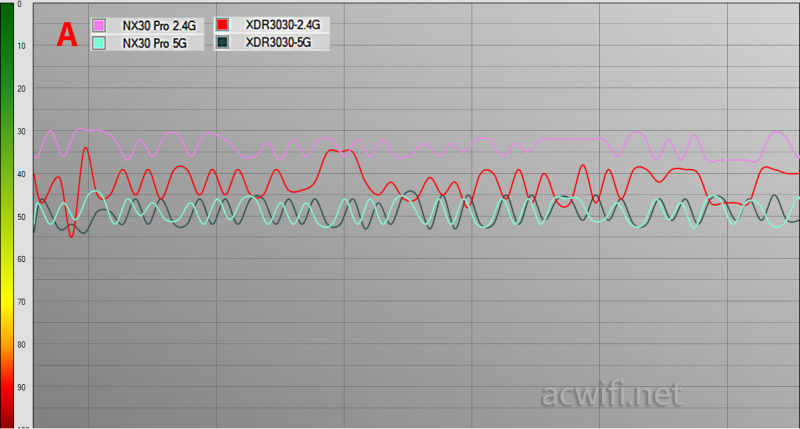
Task: Click the 0 label on the vertical axis
Action: coord(19,6)
